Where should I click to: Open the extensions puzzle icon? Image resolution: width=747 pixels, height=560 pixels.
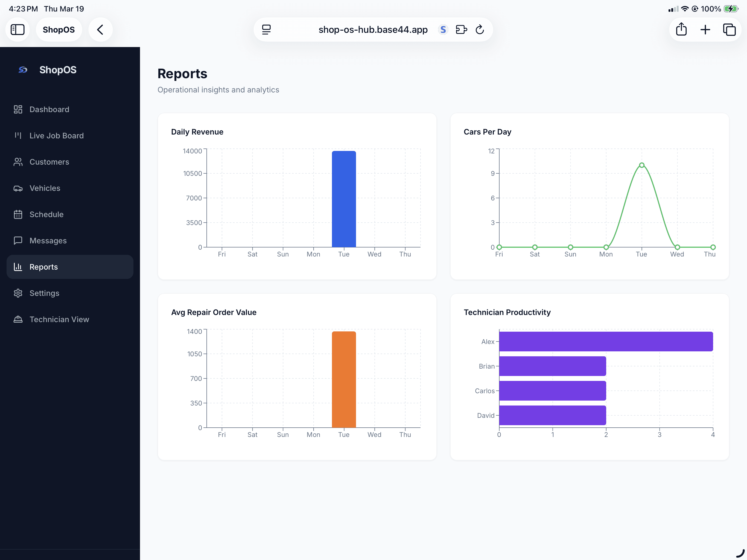coord(461,30)
